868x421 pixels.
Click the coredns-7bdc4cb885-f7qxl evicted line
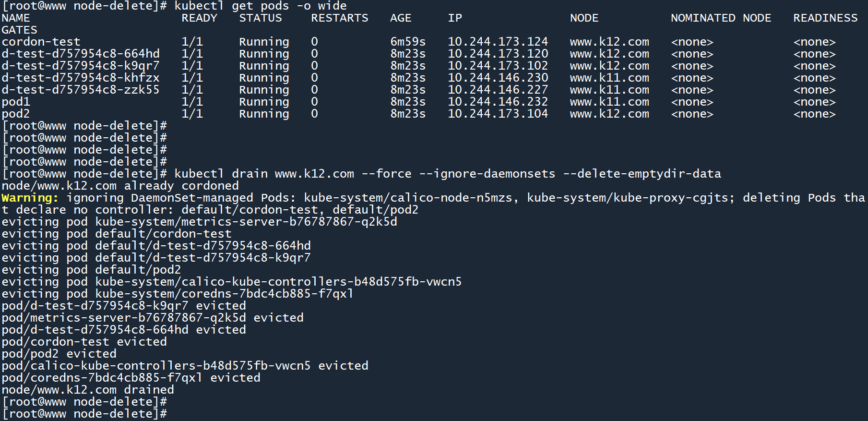[x=131, y=378]
